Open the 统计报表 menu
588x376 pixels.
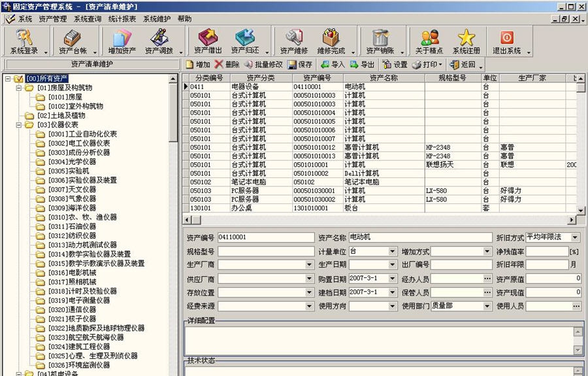coord(122,19)
